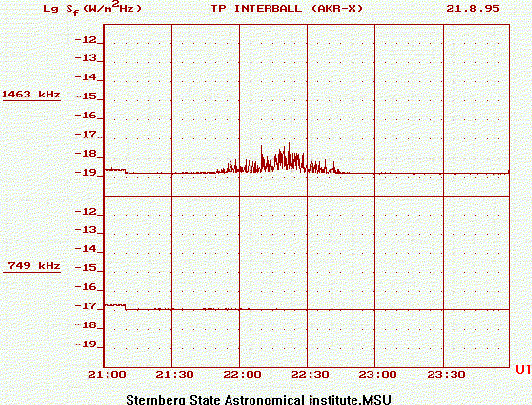The height and width of the screenshot is (405, 532).
Task: Click the -19 tick of the upper plot
Action: [x=85, y=173]
